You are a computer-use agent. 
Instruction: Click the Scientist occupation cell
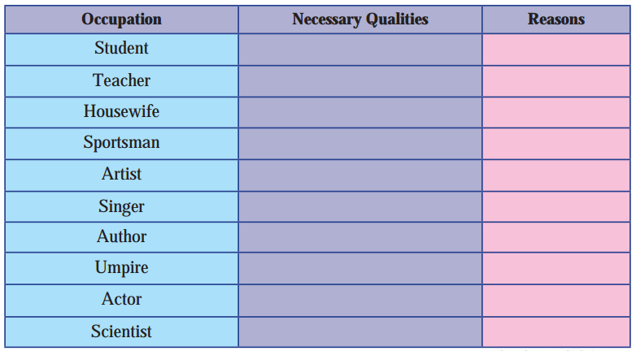pyautogui.click(x=121, y=332)
